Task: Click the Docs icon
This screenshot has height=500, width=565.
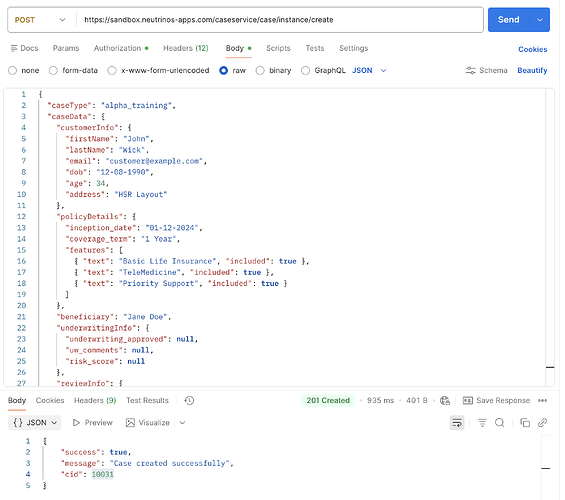Action: coord(14,48)
